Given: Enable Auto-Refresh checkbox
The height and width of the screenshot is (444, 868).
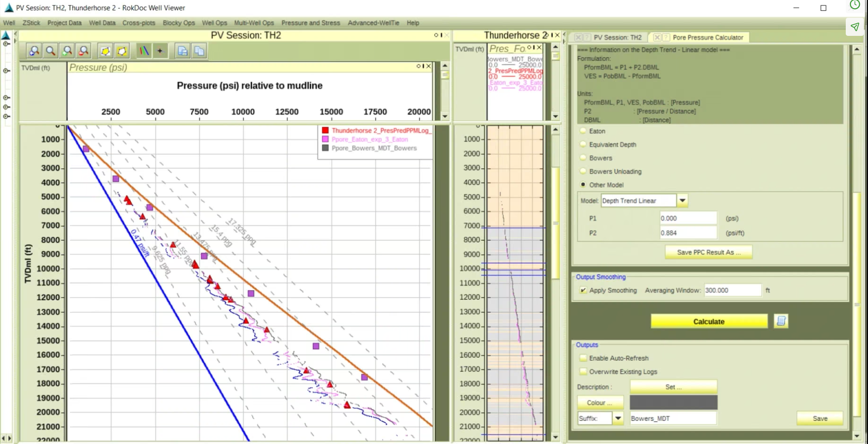Looking at the screenshot, I should [x=583, y=358].
